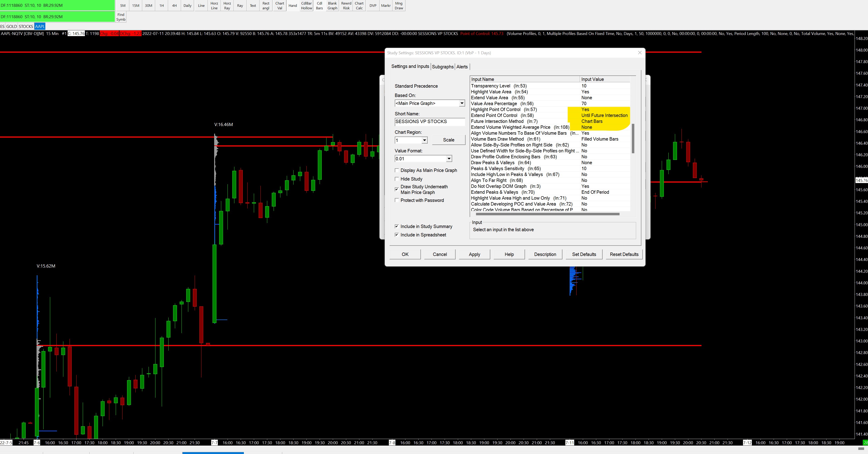Toggle Display As Main Price Graph
Viewport: 868px width, 454px height.
pos(397,170)
